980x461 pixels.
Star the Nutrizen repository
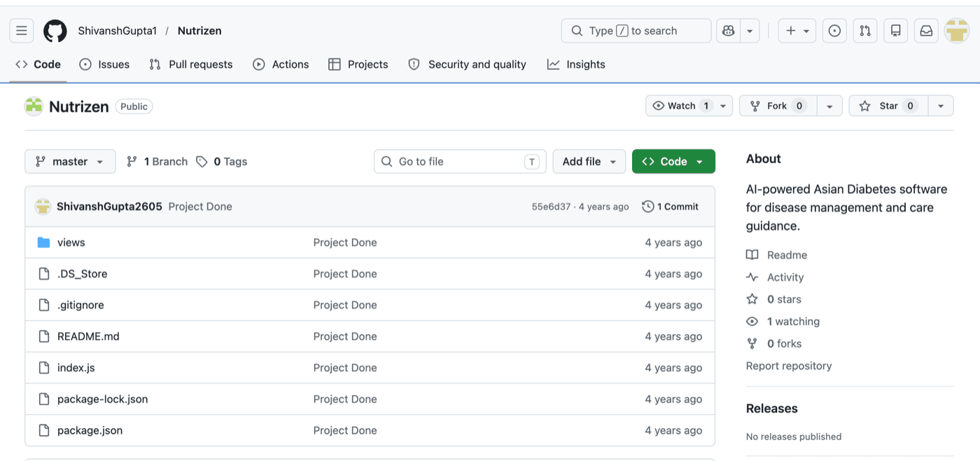click(x=888, y=106)
